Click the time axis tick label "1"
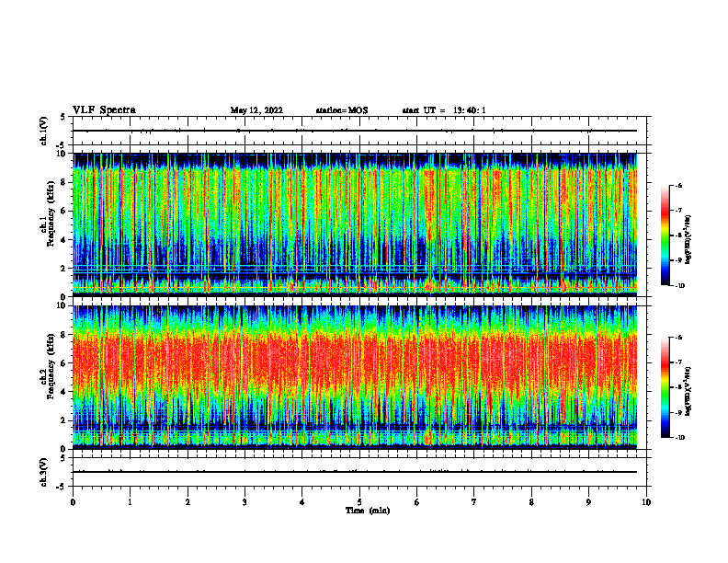 pyautogui.click(x=130, y=502)
